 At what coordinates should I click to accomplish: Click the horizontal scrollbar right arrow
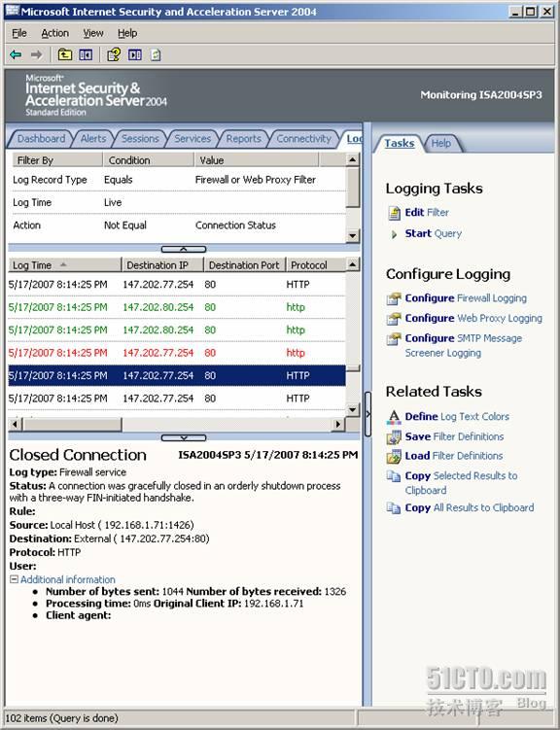click(338, 424)
